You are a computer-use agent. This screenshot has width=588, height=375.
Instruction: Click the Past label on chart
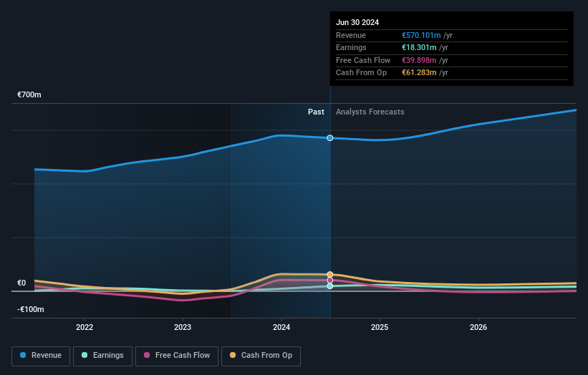(316, 112)
